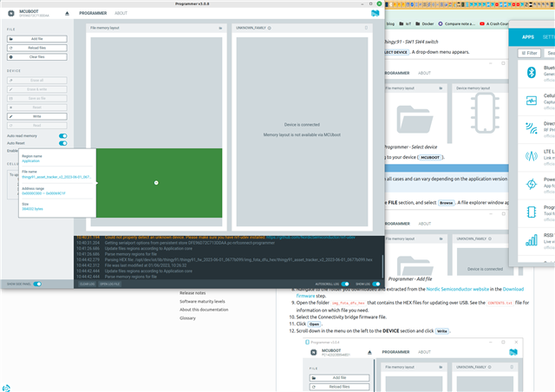Click the Write button
Image resolution: width=555 pixels, height=392 pixels.
(36, 116)
